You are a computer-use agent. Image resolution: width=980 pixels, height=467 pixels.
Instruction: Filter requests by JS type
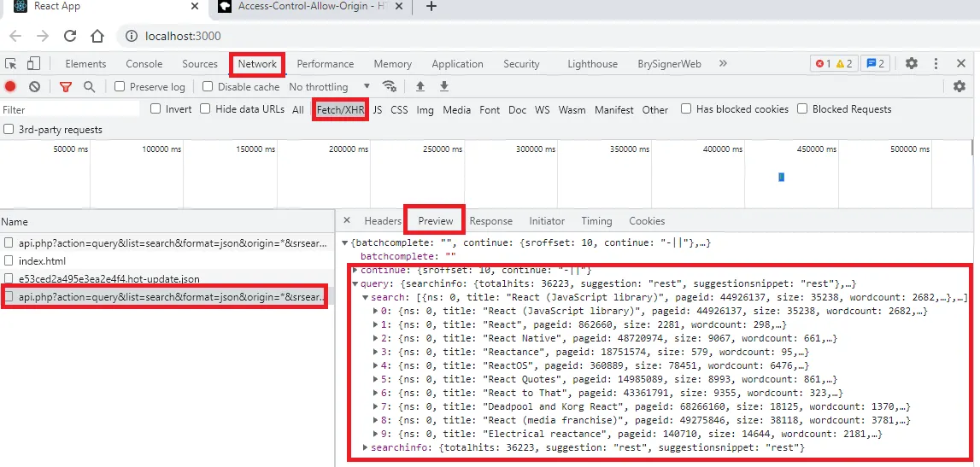tap(378, 109)
